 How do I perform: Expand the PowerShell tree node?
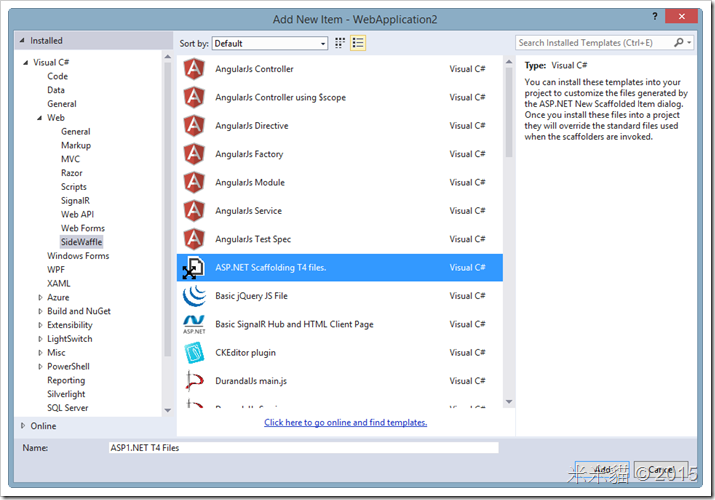pos(40,366)
